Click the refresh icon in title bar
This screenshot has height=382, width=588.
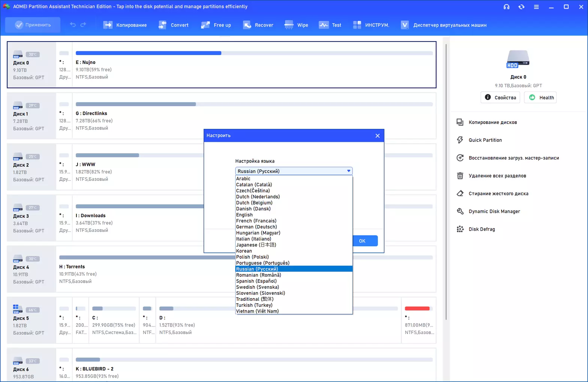coord(521,7)
